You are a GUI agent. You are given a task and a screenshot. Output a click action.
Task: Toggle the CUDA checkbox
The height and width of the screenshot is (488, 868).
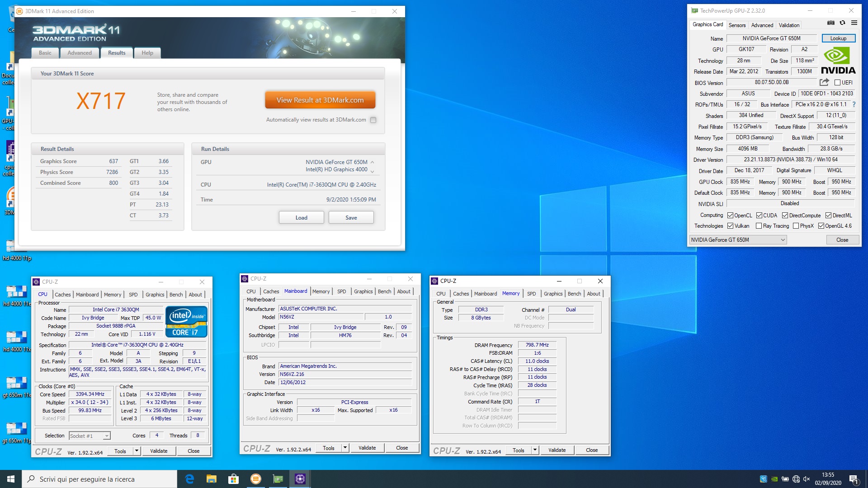[759, 216]
